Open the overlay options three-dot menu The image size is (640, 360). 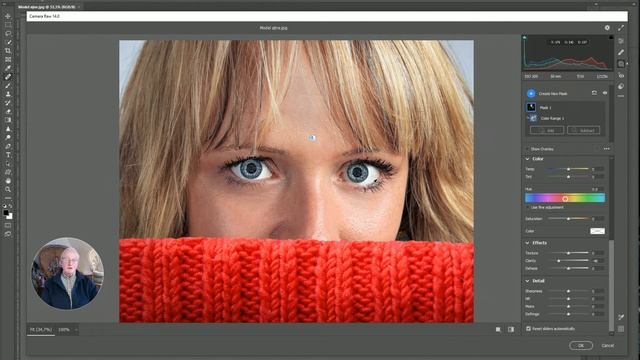tap(607, 149)
